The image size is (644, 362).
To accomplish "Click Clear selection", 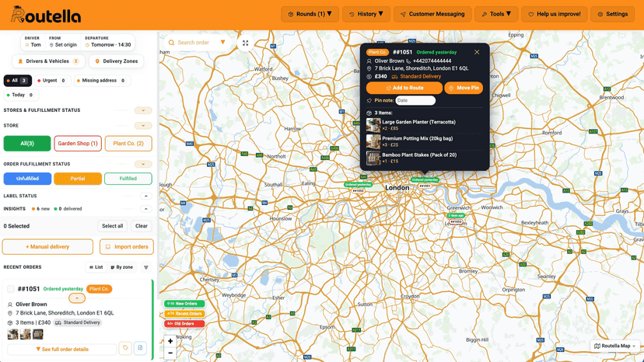I will point(142,226).
